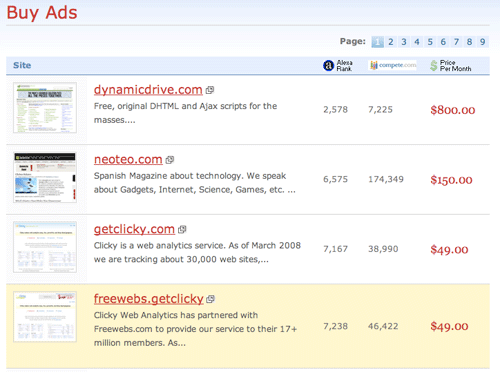Click the Alexa logo icon in header
Screen dimensions: 500x372
(328, 66)
